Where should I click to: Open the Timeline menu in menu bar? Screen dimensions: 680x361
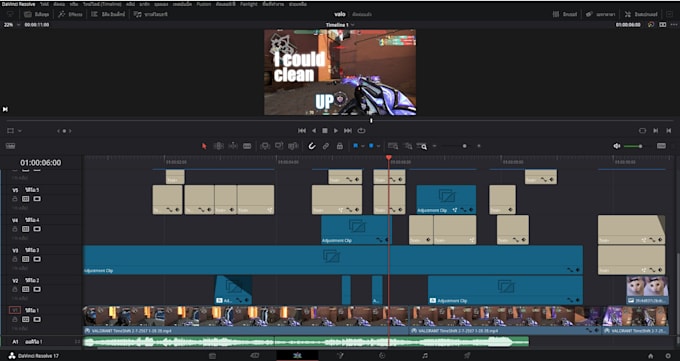point(102,4)
